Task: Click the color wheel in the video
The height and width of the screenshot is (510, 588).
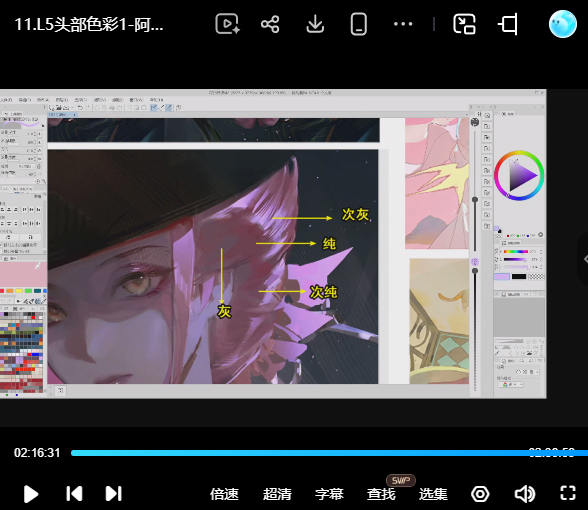Action: coord(519,175)
